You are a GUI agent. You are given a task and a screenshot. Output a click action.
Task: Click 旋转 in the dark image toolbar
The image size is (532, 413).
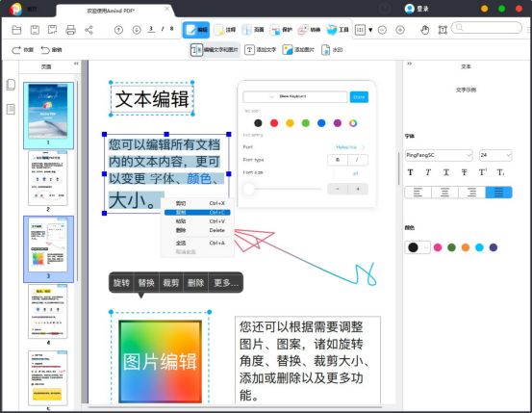click(x=121, y=283)
